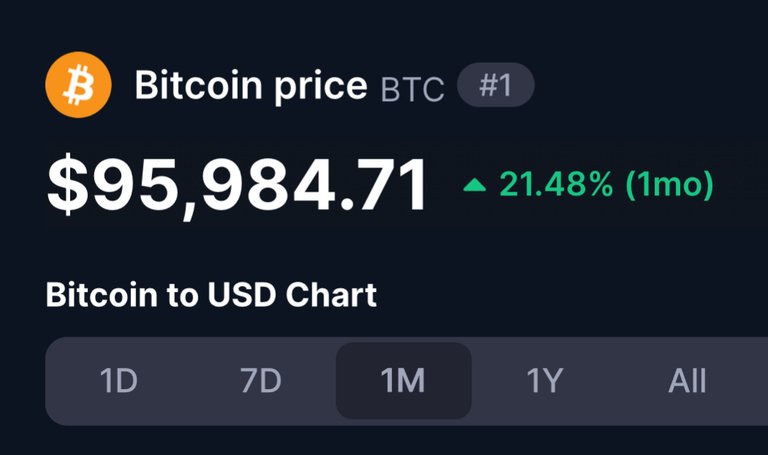
Task: Select the active 1M range tab
Action: click(404, 381)
